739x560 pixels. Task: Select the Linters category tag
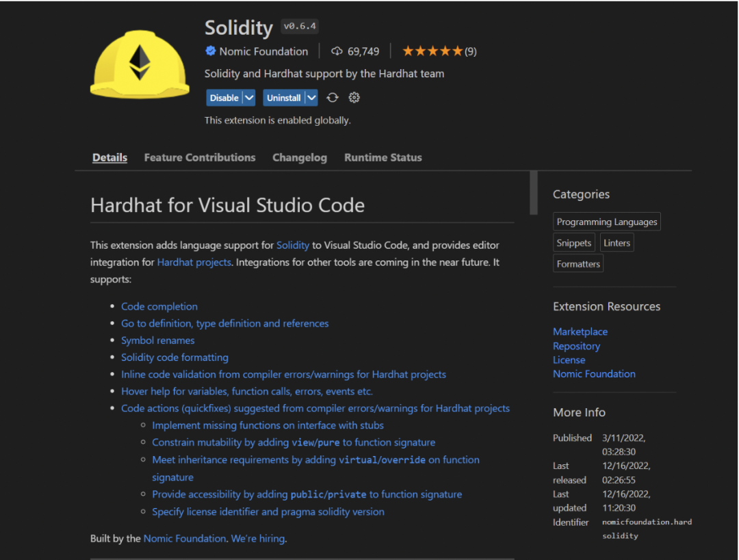point(617,243)
